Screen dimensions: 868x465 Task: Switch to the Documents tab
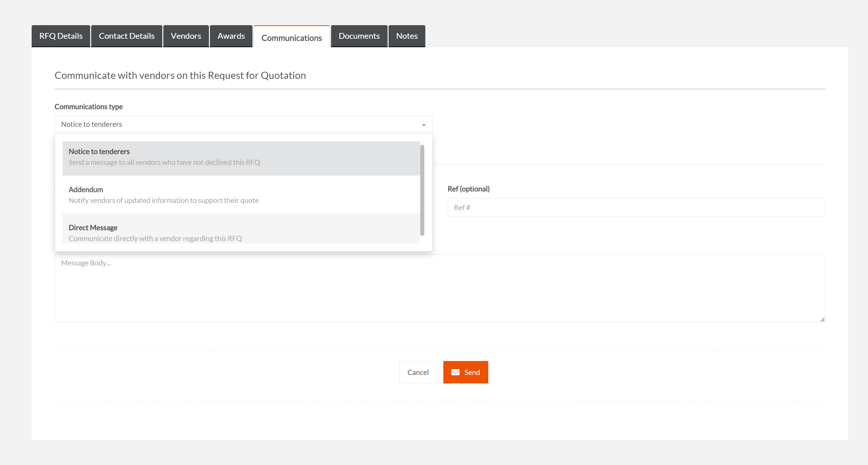coord(359,36)
